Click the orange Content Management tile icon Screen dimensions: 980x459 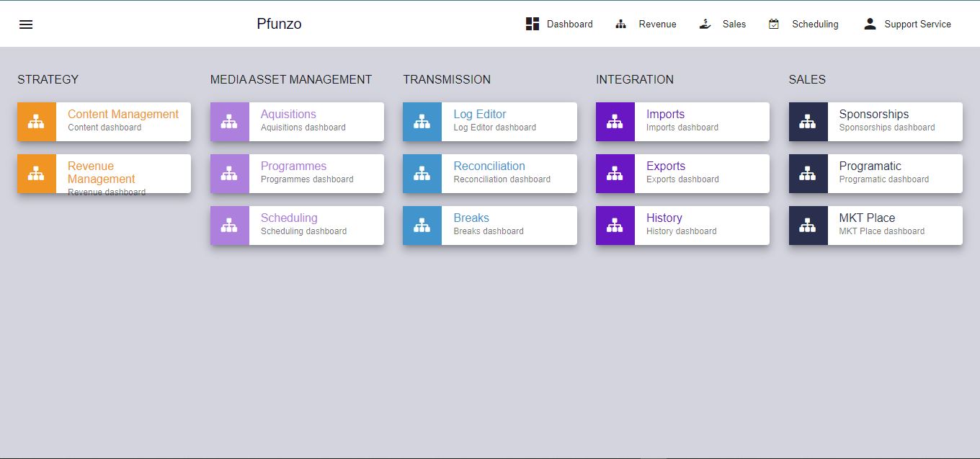[37, 122]
